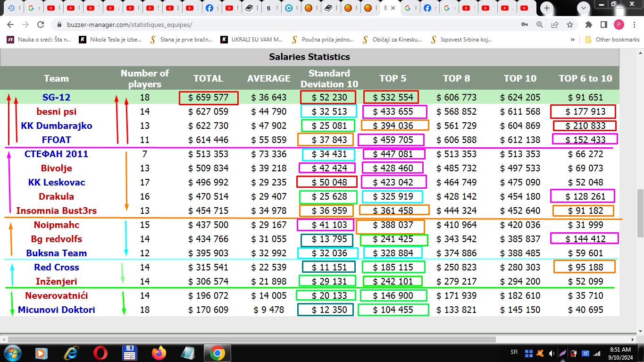Click the horizontal scrollbar thumb
This screenshot has width=644, height=362.
(x=252, y=340)
